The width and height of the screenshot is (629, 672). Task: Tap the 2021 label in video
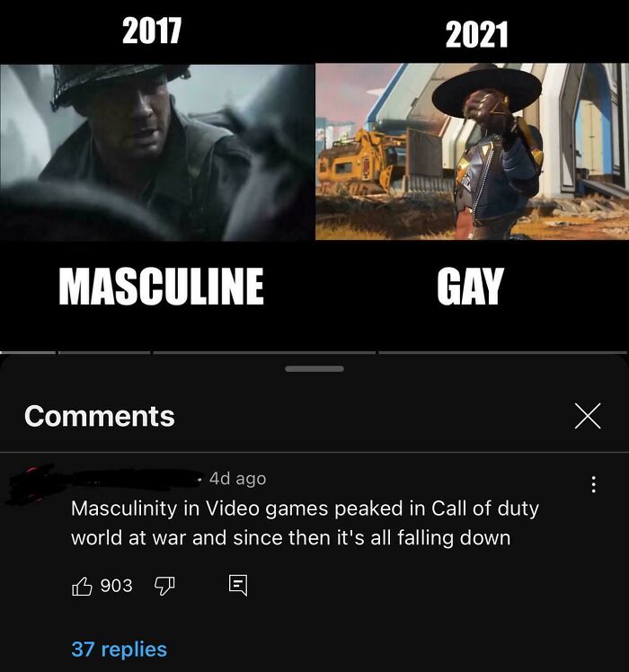click(477, 34)
